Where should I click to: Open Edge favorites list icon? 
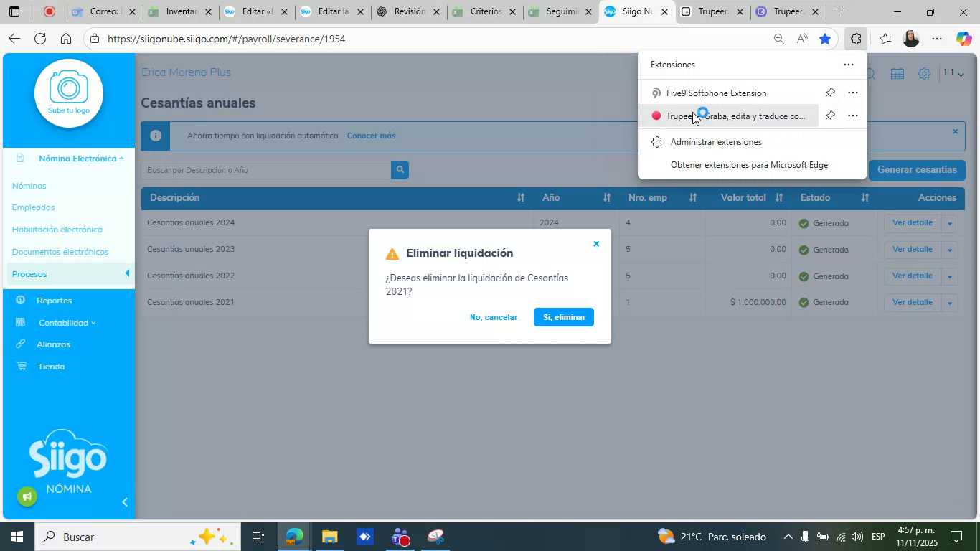(885, 39)
